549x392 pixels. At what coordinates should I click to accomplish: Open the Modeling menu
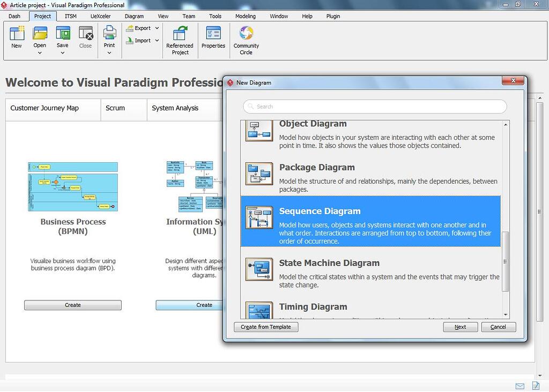[245, 16]
